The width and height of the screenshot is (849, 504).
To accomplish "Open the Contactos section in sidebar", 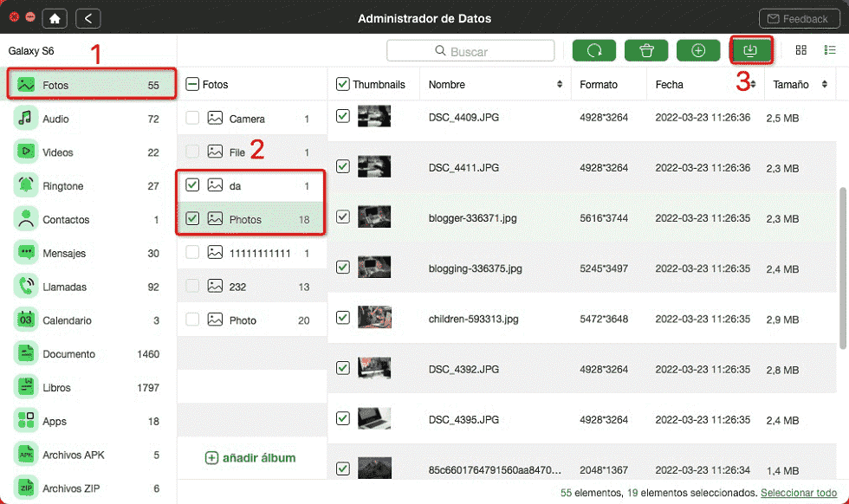I will click(66, 219).
